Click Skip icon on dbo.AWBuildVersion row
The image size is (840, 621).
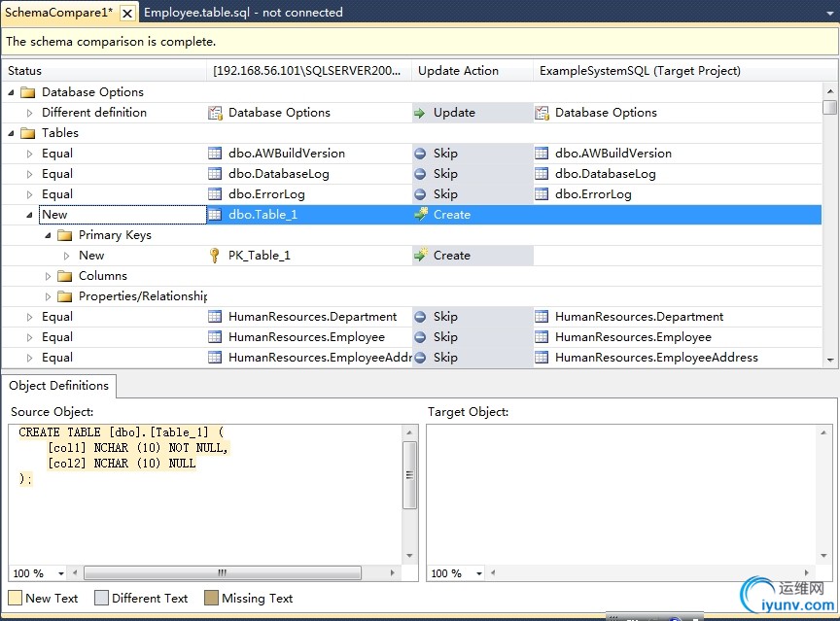421,154
